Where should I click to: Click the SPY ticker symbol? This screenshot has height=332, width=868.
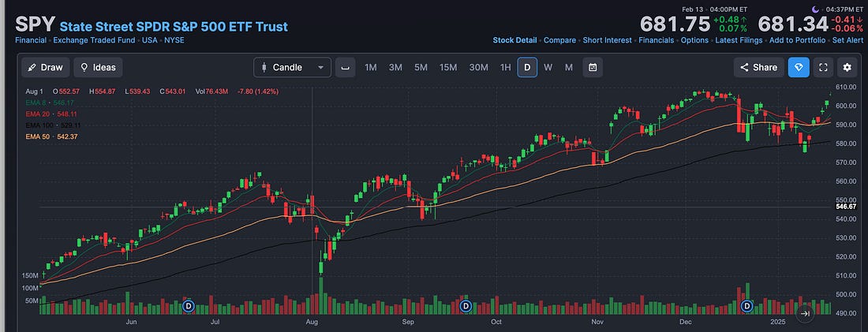click(x=35, y=24)
